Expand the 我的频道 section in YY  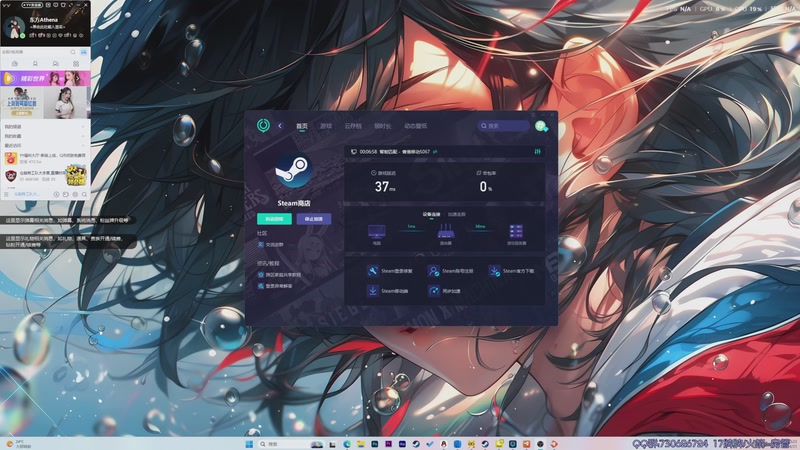[x=45, y=127]
